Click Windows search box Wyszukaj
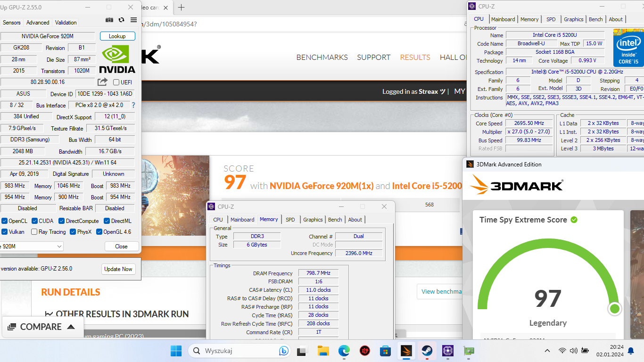Viewport: 644px width, 362px height. tap(240, 351)
